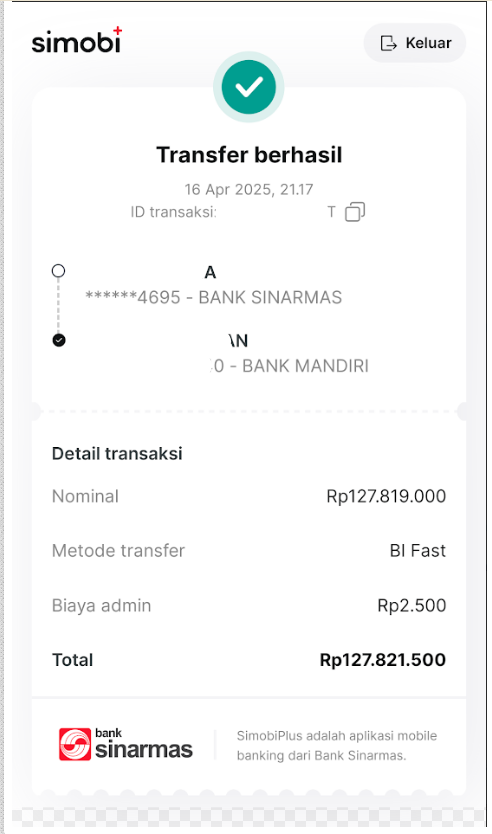Click the sender account ******4695 - BANK SINARMAS
The height and width of the screenshot is (834, 492).
213,297
